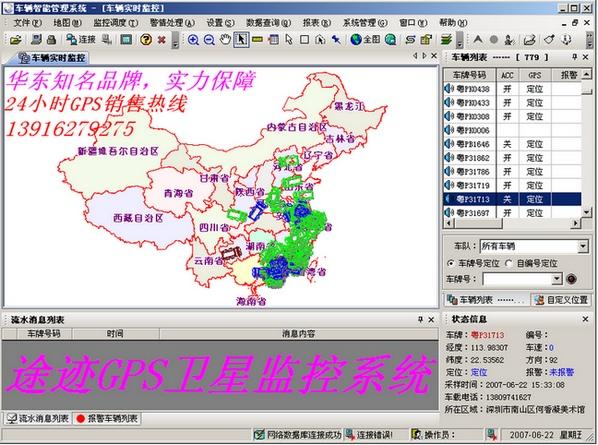
Task: Click the red X toolbar icon
Action: pos(162,39)
